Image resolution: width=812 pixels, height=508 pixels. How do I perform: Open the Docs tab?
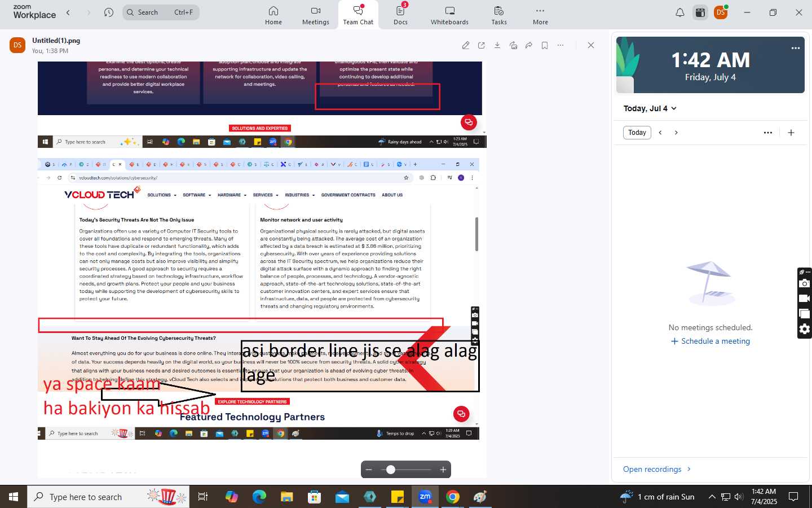[400, 15]
